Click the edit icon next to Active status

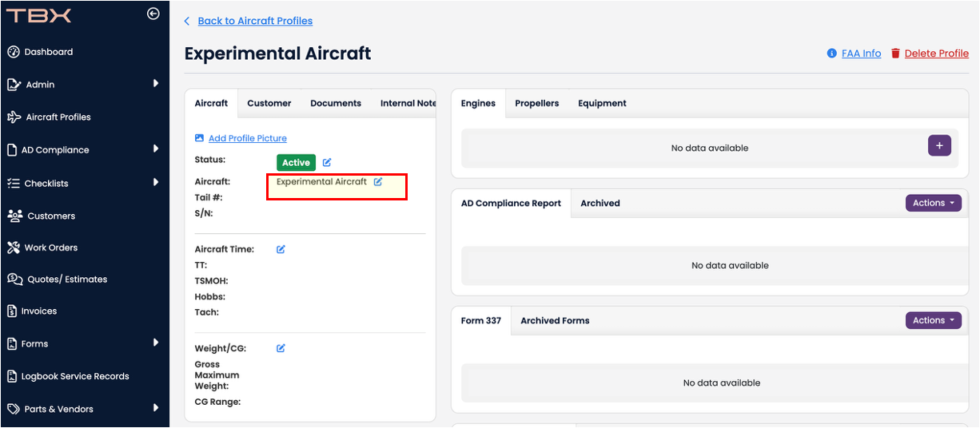327,163
